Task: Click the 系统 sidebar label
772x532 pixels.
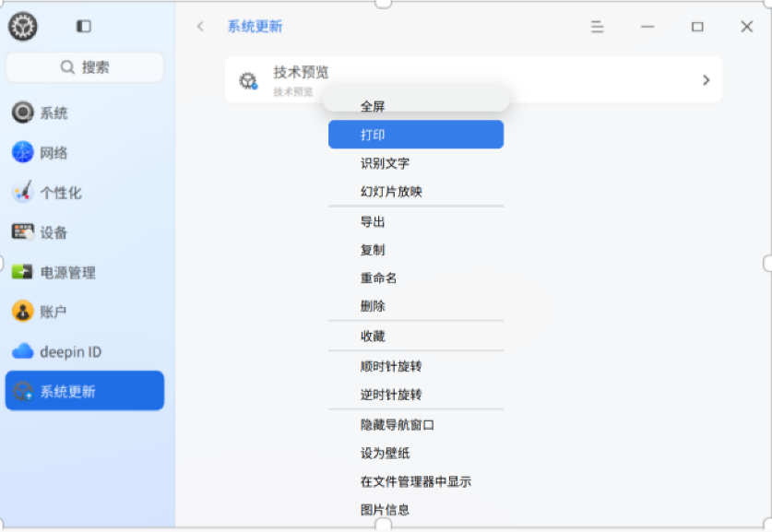Action: click(x=53, y=113)
